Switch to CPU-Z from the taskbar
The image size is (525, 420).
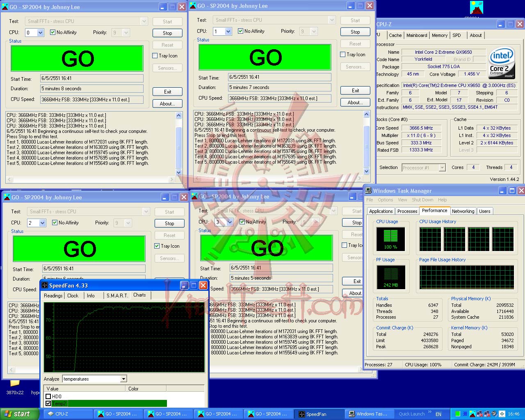(x=68, y=414)
